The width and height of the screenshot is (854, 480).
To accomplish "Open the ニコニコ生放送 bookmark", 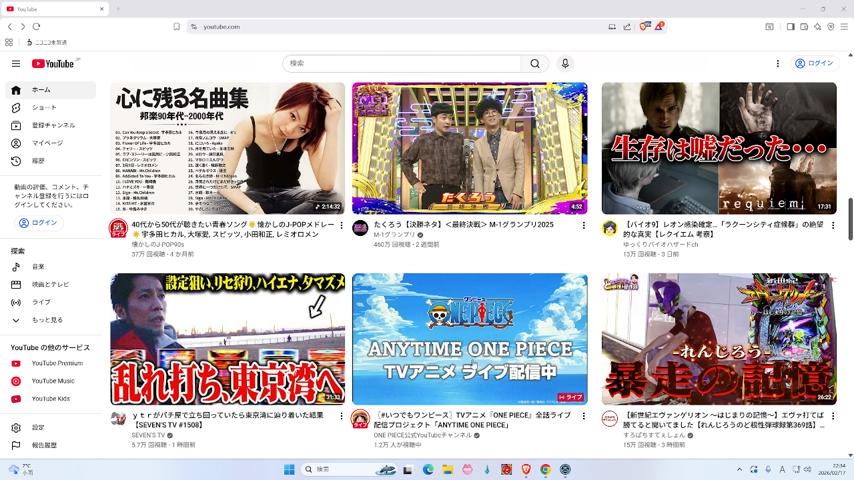I will coord(47,42).
